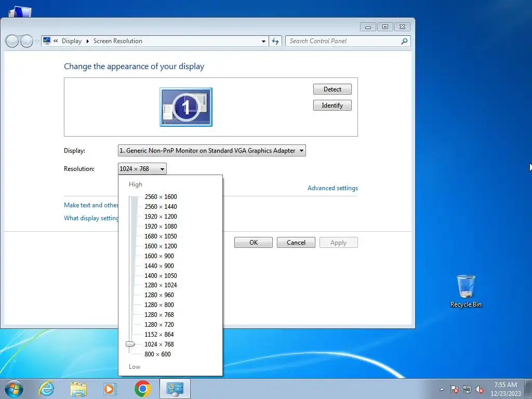
Task: Choose 1280 × 768 resolution
Action: point(159,314)
